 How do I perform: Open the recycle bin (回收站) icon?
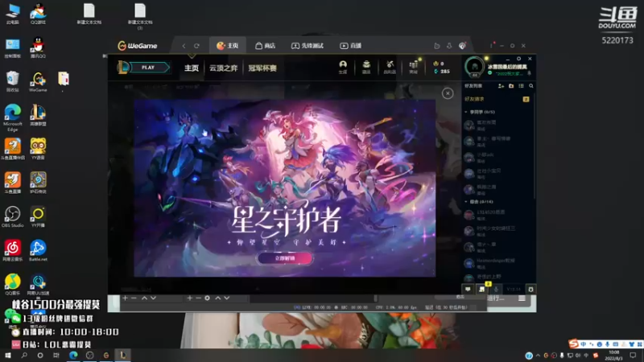click(x=13, y=81)
